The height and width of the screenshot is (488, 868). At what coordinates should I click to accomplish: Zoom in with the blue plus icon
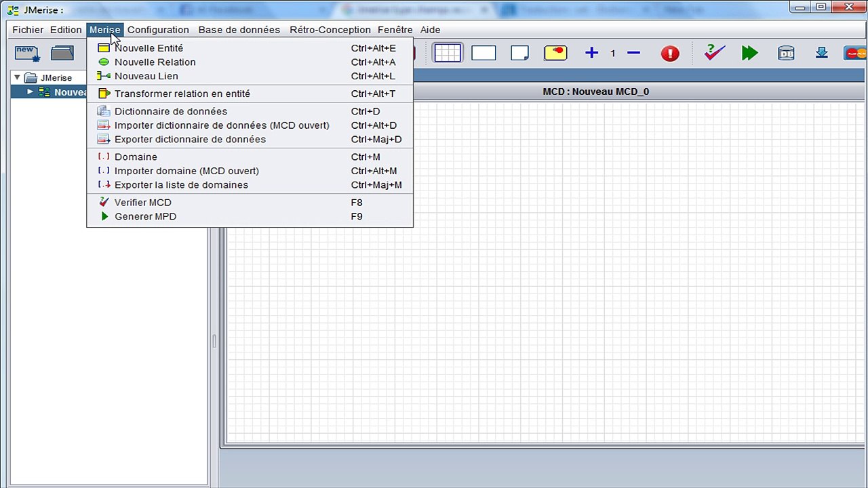pyautogui.click(x=591, y=53)
